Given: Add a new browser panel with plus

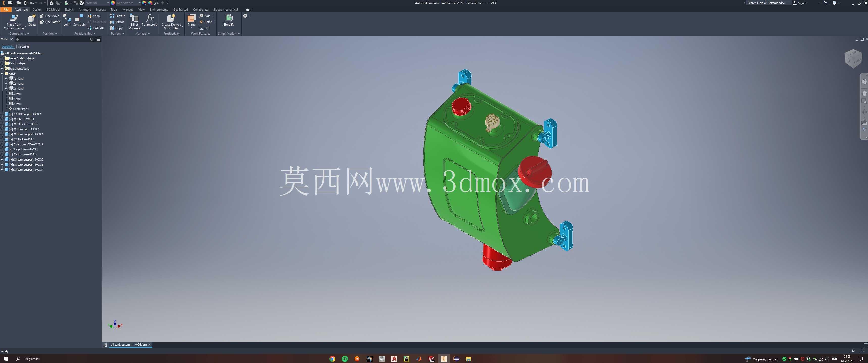Looking at the screenshot, I should click(x=18, y=39).
